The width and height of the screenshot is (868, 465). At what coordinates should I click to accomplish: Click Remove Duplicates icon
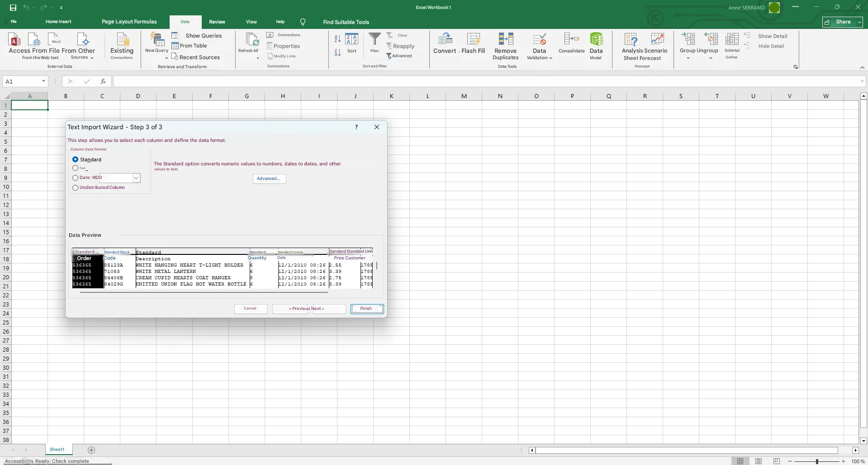(506, 39)
